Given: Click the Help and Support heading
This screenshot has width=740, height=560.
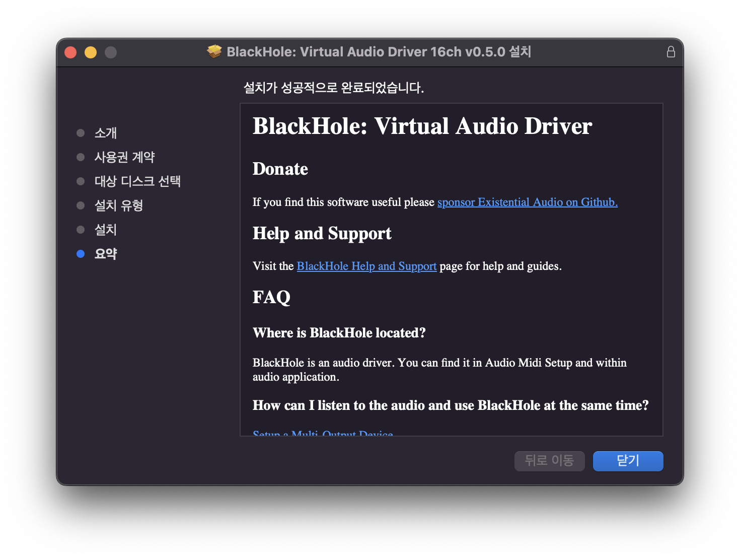Looking at the screenshot, I should (322, 234).
